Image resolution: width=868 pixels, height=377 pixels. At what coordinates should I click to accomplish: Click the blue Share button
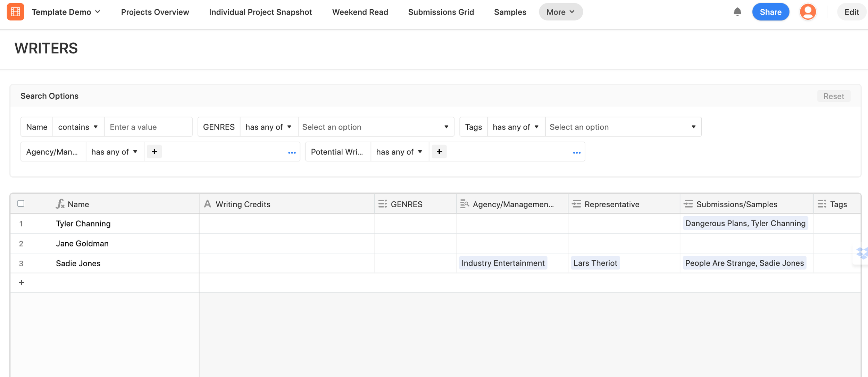(x=770, y=12)
